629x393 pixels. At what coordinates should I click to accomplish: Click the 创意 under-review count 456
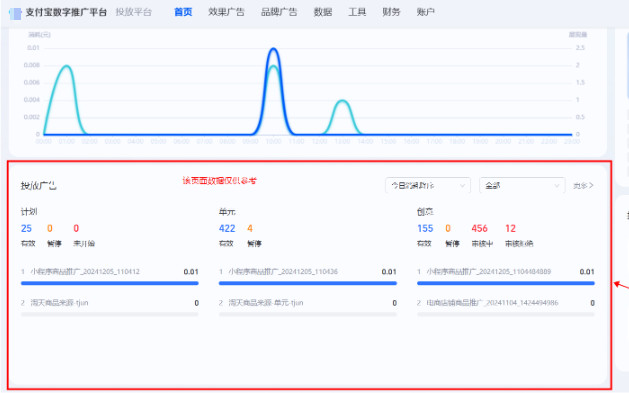tap(479, 228)
